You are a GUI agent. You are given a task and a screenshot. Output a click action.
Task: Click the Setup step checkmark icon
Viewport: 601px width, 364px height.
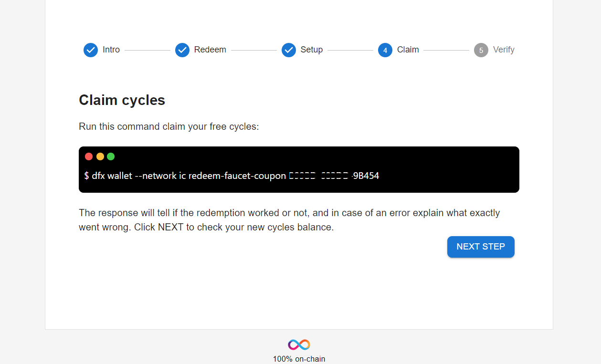click(289, 50)
